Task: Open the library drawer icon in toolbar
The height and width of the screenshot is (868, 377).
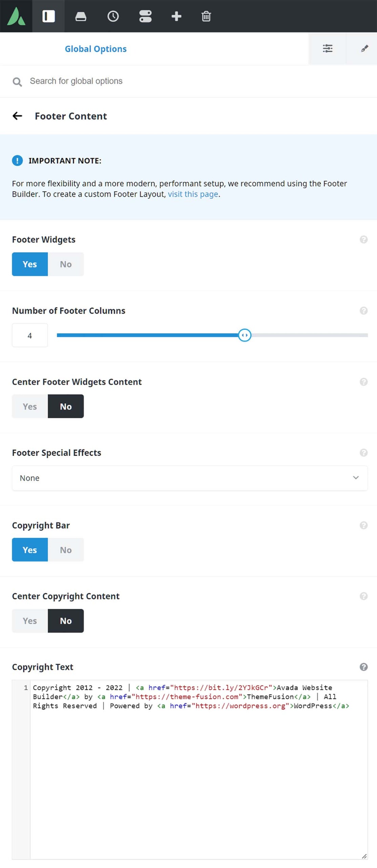Action: tap(81, 16)
